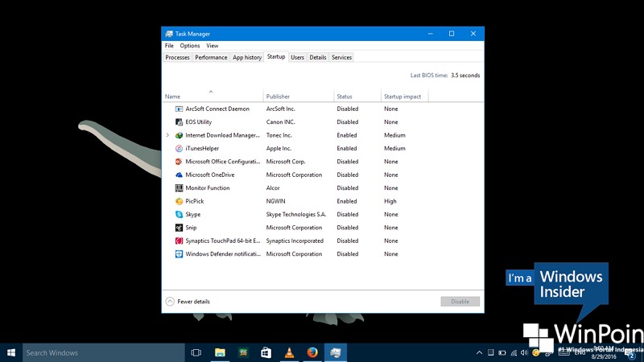The height and width of the screenshot is (362, 644).
Task: Select the "PicPick" startup entry name
Action: (x=195, y=201)
